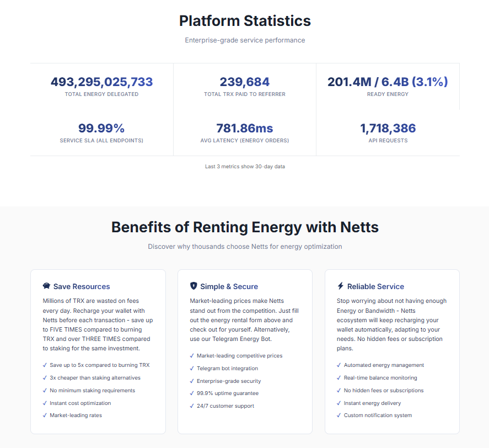Screen dimensions: 489x448
Task: Select the Total Energy Delegated value
Action: point(101,82)
